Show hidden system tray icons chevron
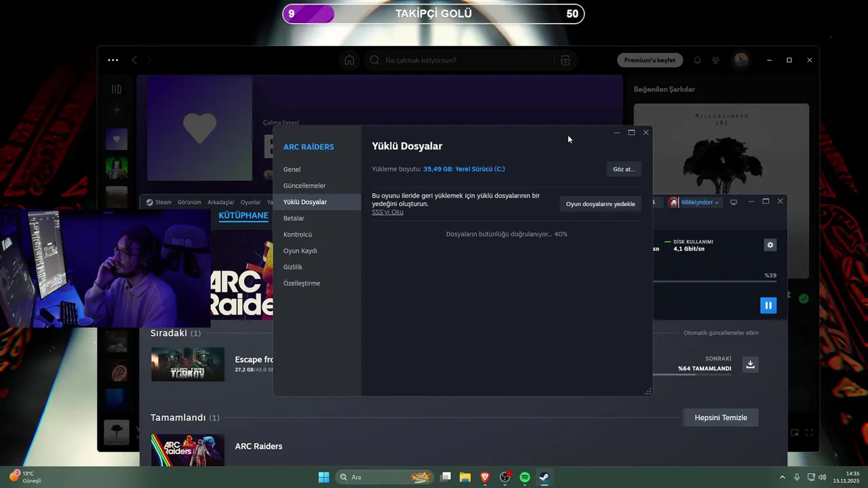The image size is (868, 488). [x=782, y=477]
